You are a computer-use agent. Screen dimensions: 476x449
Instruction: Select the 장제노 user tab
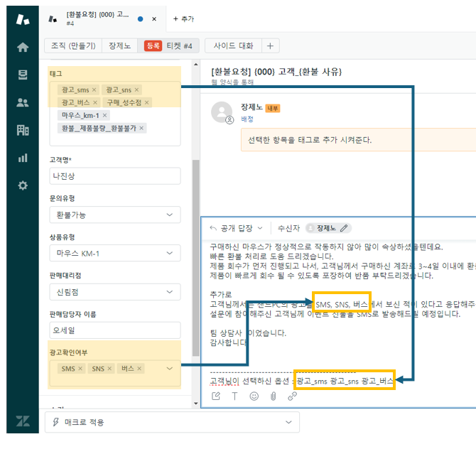119,46
